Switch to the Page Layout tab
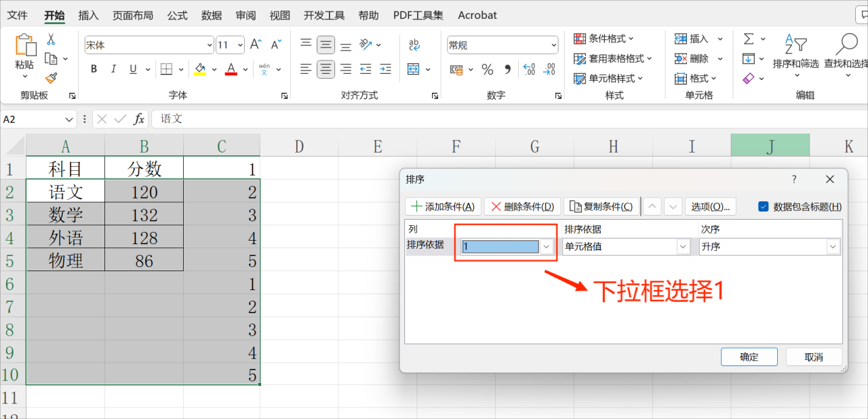The height and width of the screenshot is (419, 868). point(133,15)
